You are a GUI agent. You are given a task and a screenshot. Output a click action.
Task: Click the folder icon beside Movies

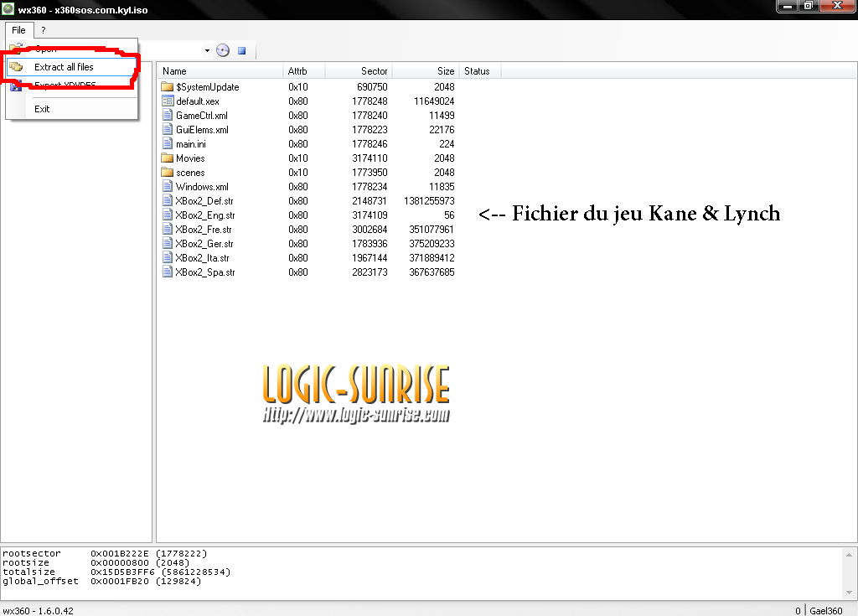tap(167, 158)
